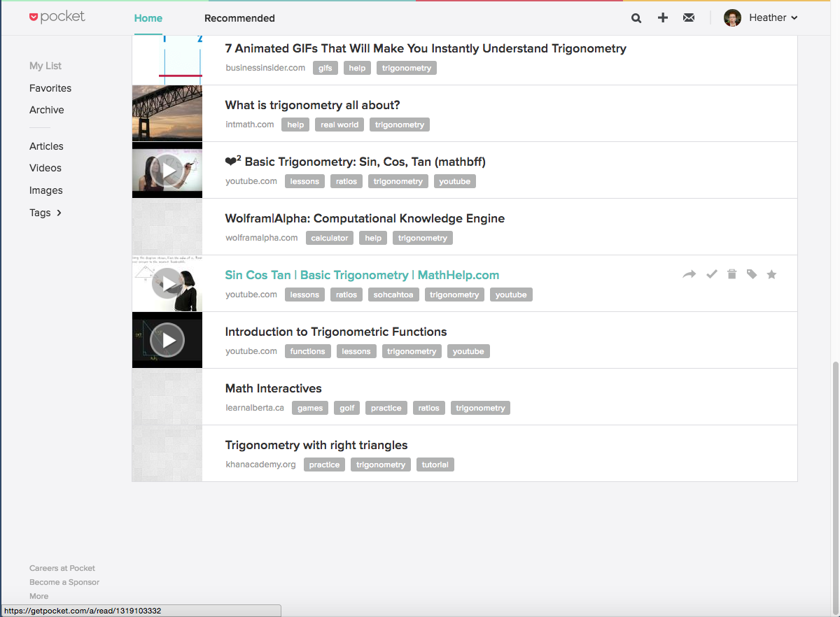The height and width of the screenshot is (617, 840).
Task: Click the Math Interactives placeholder thumbnail
Action: coord(167,397)
